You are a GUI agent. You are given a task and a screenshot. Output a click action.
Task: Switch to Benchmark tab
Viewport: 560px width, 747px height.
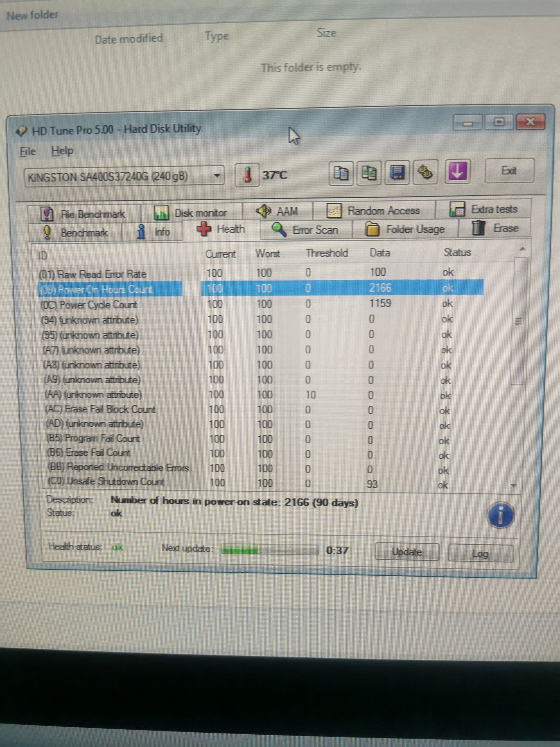(75, 232)
